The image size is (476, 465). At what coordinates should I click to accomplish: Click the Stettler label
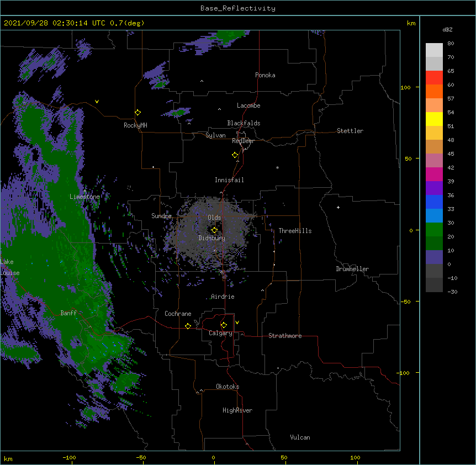point(350,131)
